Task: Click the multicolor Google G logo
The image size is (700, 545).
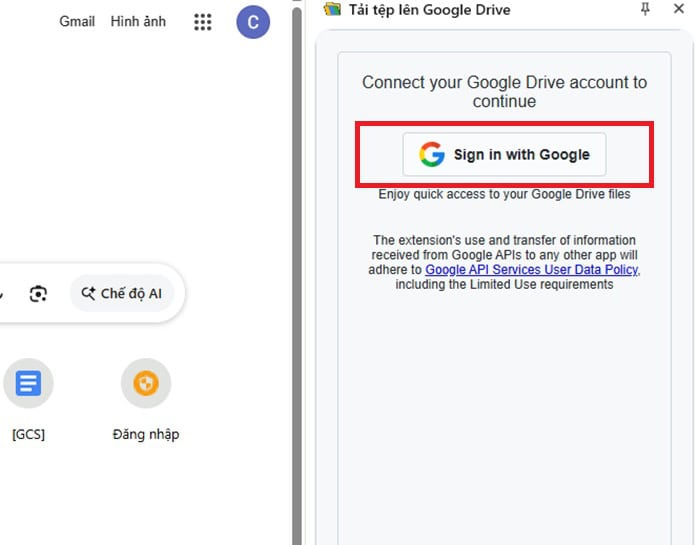Action: click(x=432, y=154)
